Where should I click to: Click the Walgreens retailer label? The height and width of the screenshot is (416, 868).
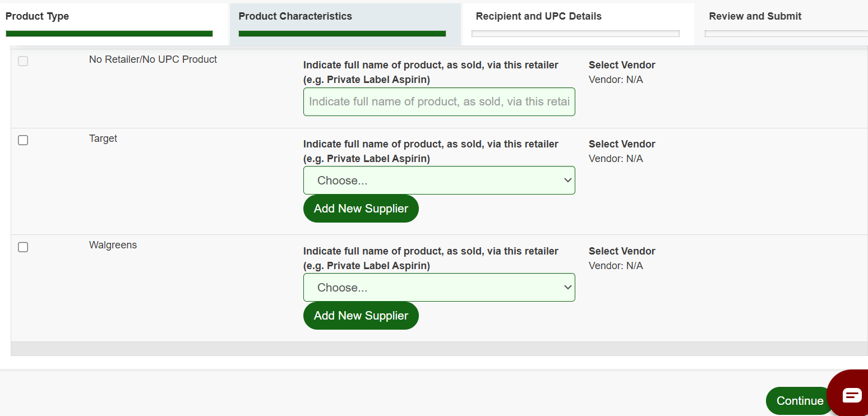113,245
